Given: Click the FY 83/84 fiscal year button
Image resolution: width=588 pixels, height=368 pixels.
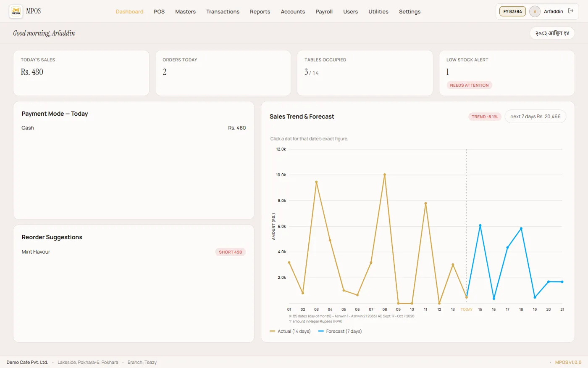Looking at the screenshot, I should tap(512, 11).
